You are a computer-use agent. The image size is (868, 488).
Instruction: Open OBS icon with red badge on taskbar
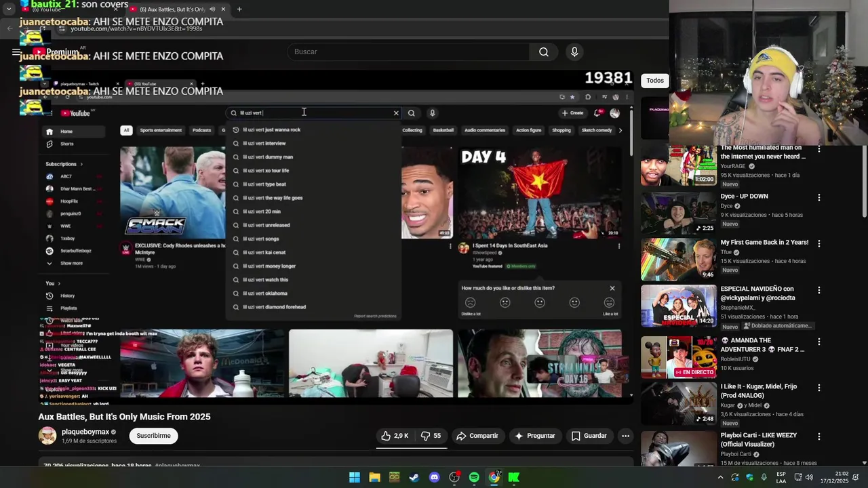tap(454, 477)
